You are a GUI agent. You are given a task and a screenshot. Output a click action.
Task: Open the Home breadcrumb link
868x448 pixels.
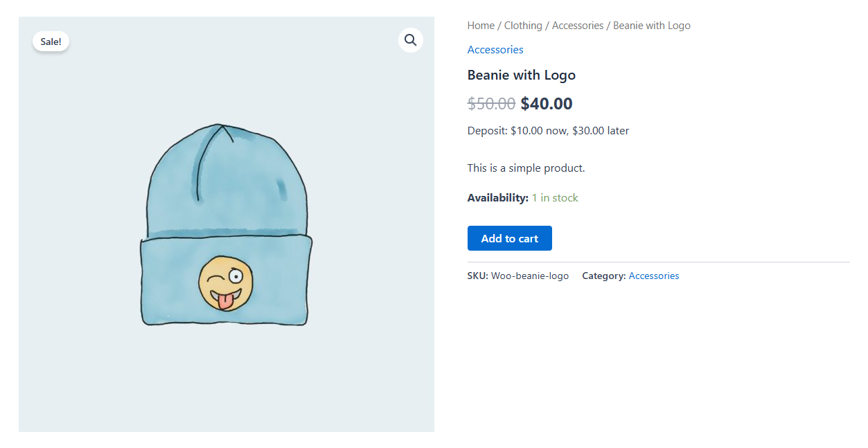point(481,25)
